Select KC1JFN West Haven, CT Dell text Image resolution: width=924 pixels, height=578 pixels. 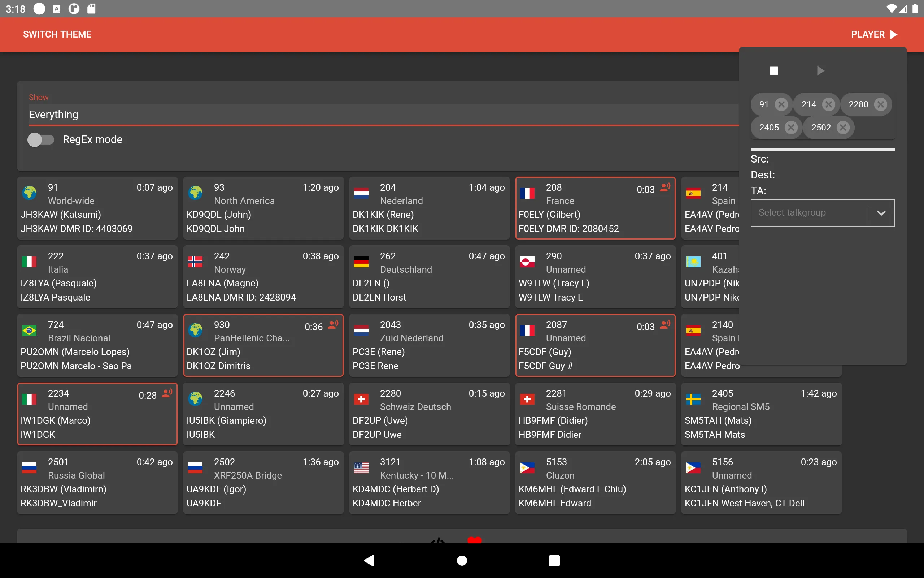pos(744,503)
